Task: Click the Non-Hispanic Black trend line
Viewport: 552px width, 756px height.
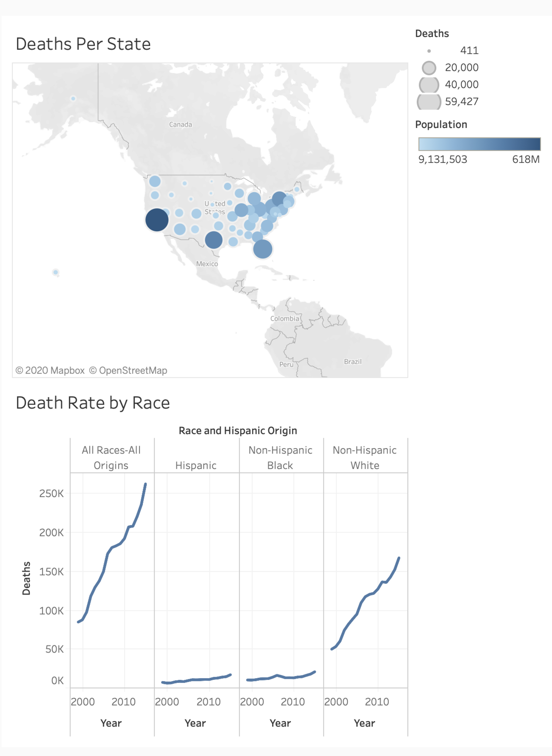Action: coord(281,677)
